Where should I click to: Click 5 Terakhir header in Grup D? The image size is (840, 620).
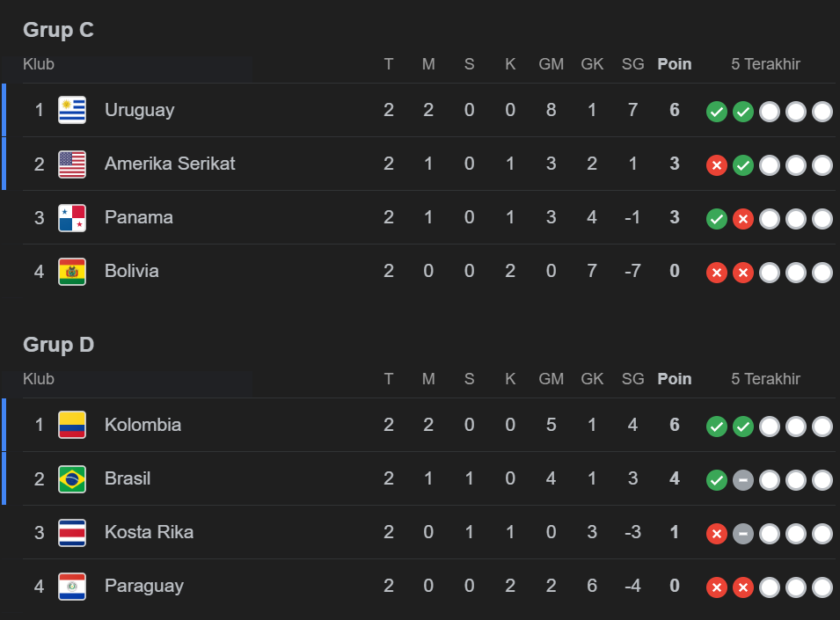(765, 379)
